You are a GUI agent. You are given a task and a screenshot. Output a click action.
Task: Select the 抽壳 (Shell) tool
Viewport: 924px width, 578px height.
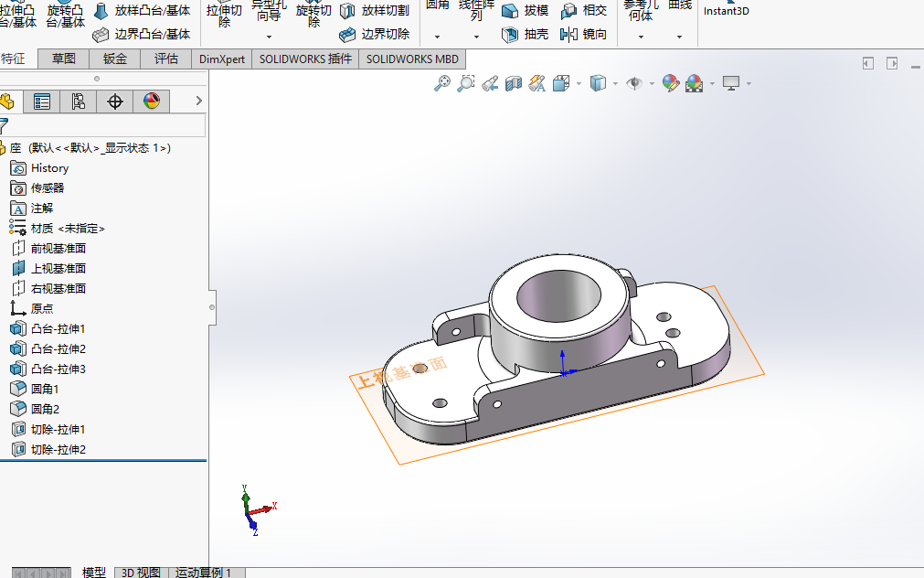click(526, 35)
